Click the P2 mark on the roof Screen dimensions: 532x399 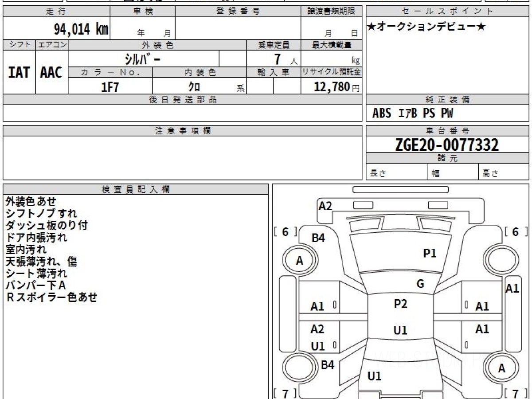(400, 304)
